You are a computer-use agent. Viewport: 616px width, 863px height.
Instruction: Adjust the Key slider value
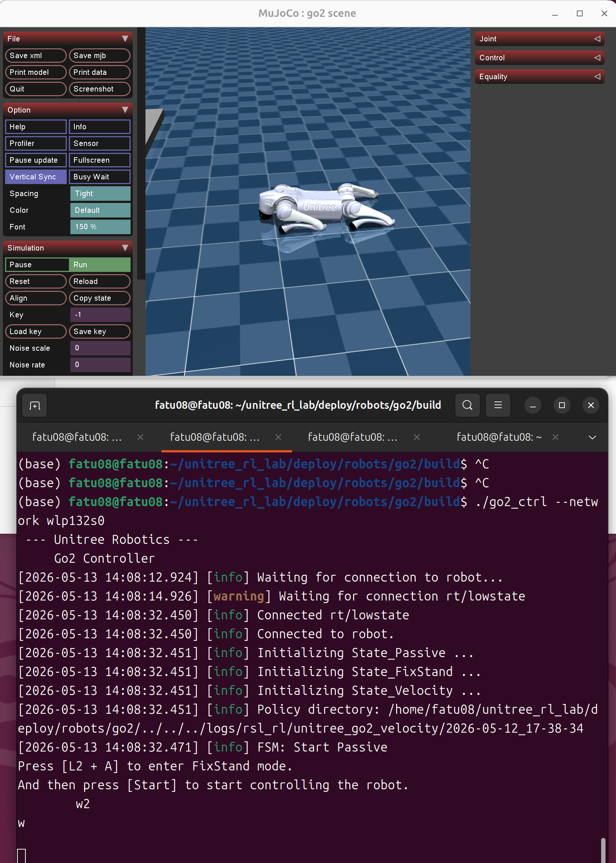(100, 315)
